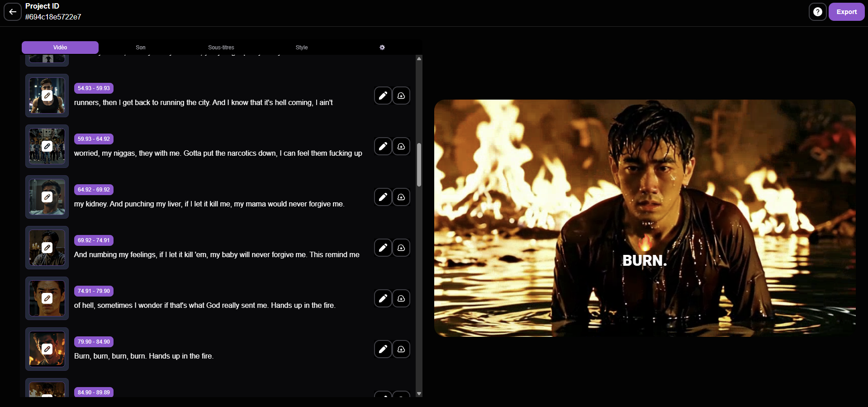Edit the 69.92 - 74.91 segment with pencil icon
Image resolution: width=868 pixels, height=407 pixels.
(383, 248)
